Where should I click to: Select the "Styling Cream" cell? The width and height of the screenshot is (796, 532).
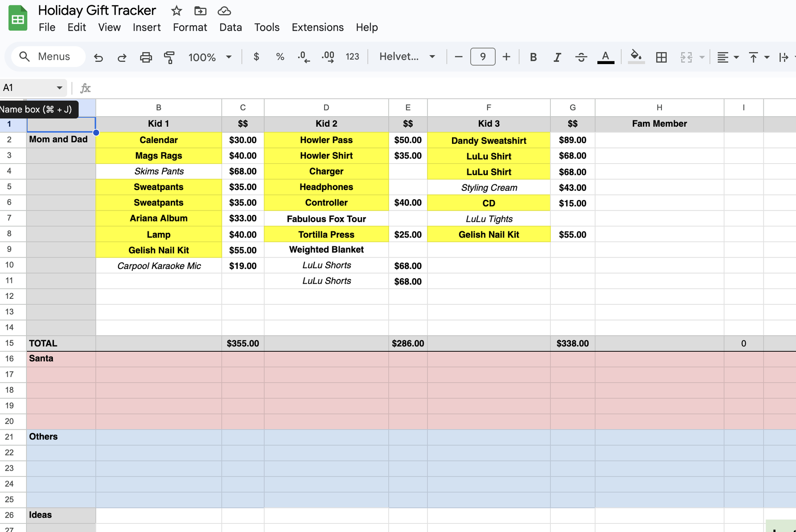[x=489, y=188]
